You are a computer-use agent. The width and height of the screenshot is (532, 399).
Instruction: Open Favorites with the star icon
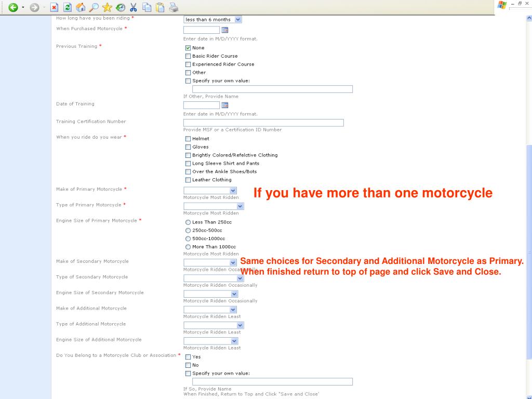coord(107,7)
